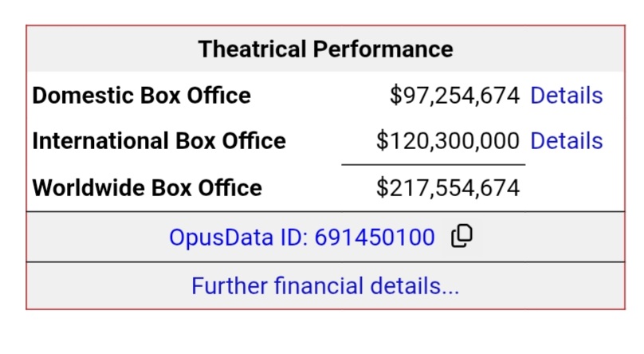Click the $217,554,674 worldwide total

coord(448,188)
